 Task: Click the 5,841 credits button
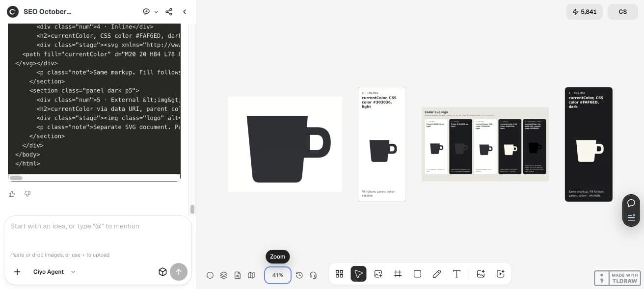[x=585, y=12]
